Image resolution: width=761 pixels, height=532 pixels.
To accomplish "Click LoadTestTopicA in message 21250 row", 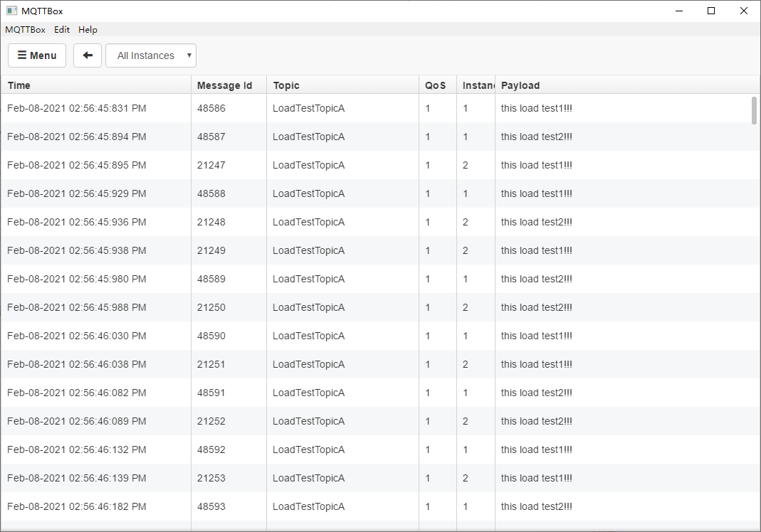I will point(309,307).
